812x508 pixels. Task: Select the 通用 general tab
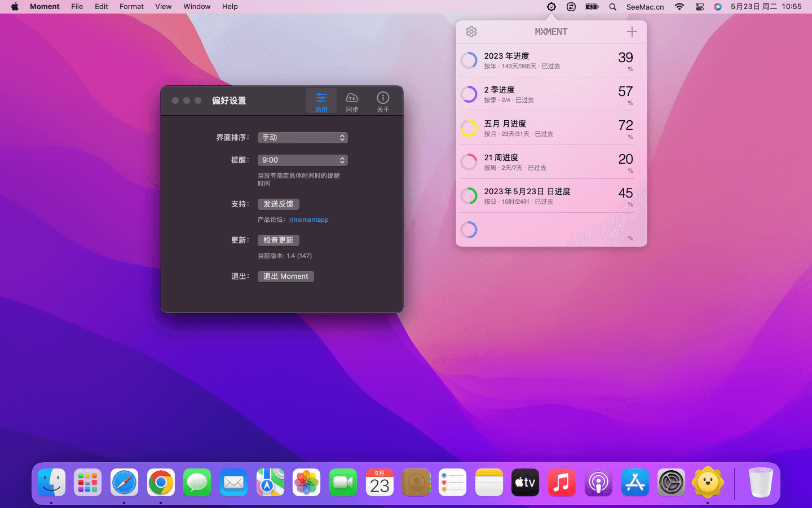point(321,102)
